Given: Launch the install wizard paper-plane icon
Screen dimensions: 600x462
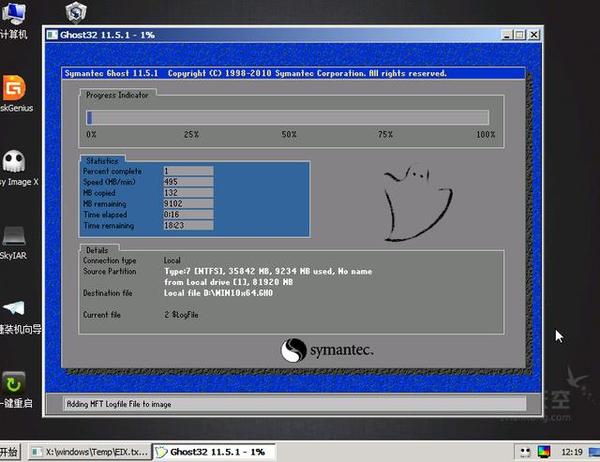Looking at the screenshot, I should click(x=14, y=309).
